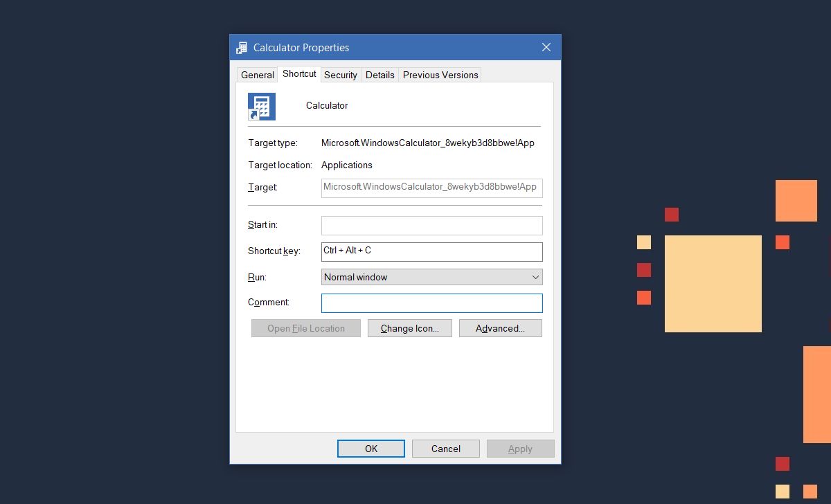
Task: Open the Security tab
Action: [x=341, y=75]
